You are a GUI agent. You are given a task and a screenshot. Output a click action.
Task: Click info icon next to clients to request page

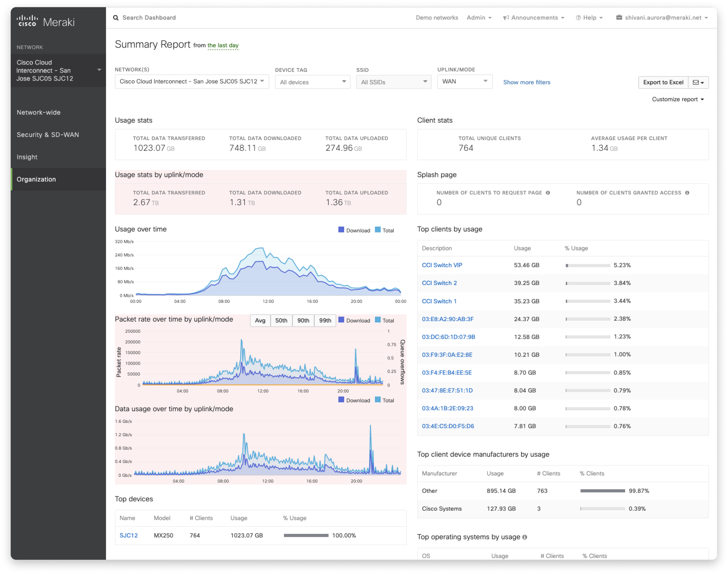tap(548, 193)
